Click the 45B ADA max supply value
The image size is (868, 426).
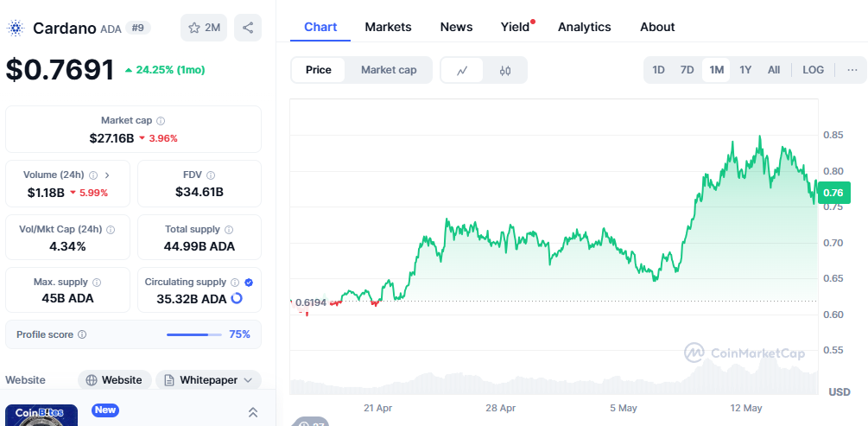click(x=67, y=299)
